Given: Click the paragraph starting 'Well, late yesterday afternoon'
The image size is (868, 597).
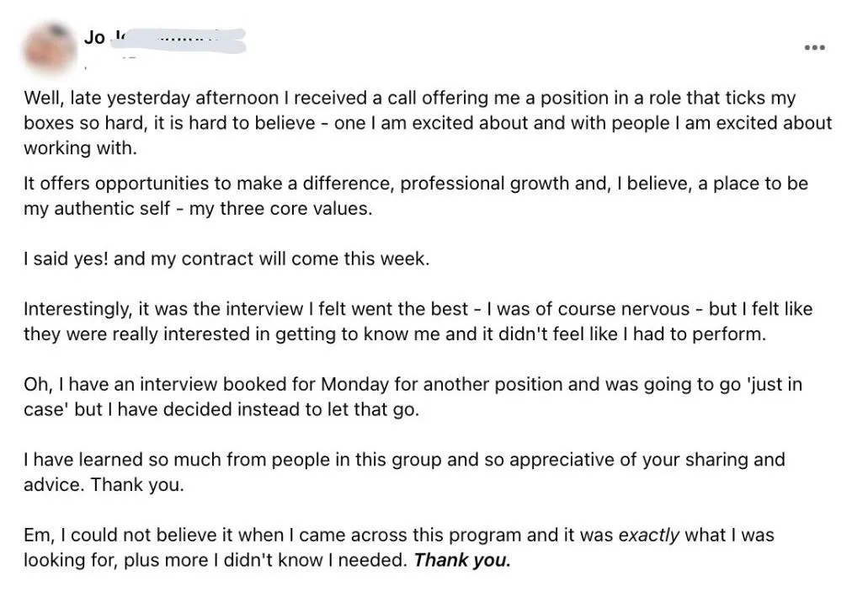Looking at the screenshot, I should click(x=428, y=122).
